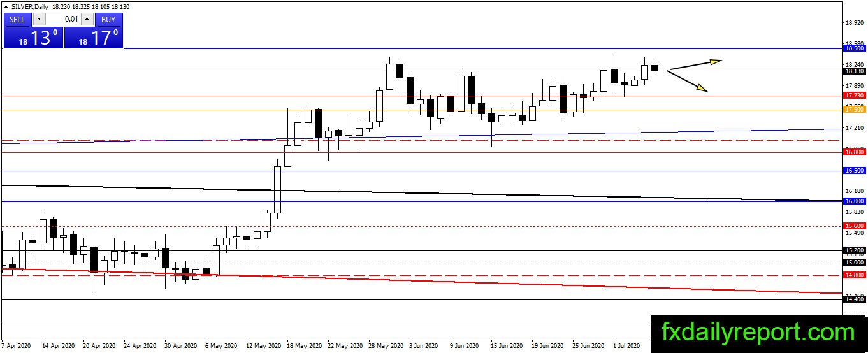Click the 30 Apr 2020 date label
The image size is (868, 353).
[x=181, y=346]
